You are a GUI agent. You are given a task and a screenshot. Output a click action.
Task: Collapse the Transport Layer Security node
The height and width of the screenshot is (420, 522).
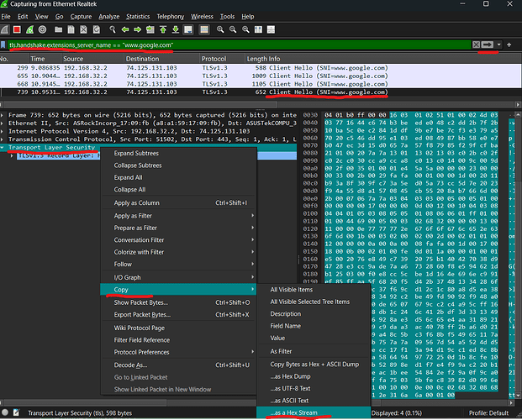(3, 147)
